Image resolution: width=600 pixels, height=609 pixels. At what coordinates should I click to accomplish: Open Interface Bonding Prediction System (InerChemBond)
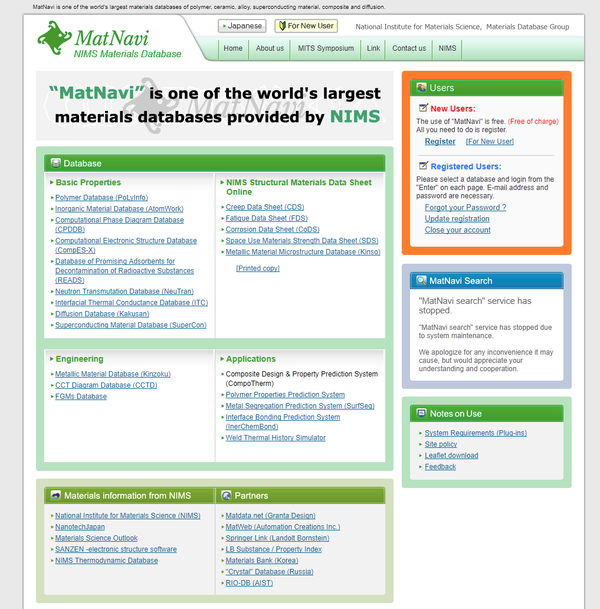[283, 422]
